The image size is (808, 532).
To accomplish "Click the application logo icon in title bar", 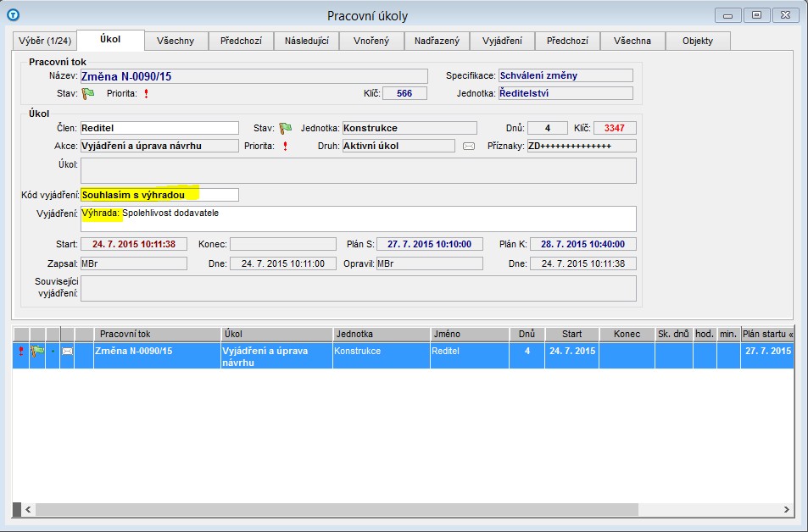I will [13, 15].
